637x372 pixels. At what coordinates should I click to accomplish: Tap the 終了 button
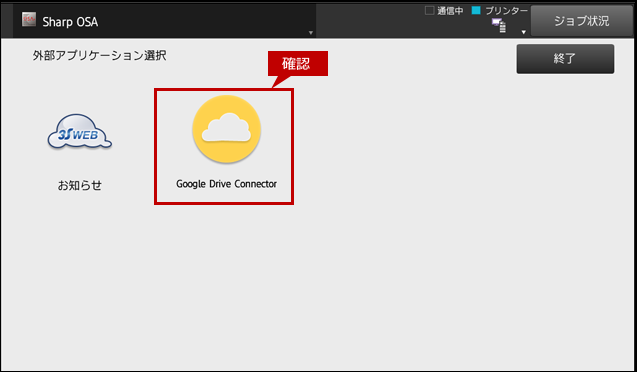(x=565, y=59)
